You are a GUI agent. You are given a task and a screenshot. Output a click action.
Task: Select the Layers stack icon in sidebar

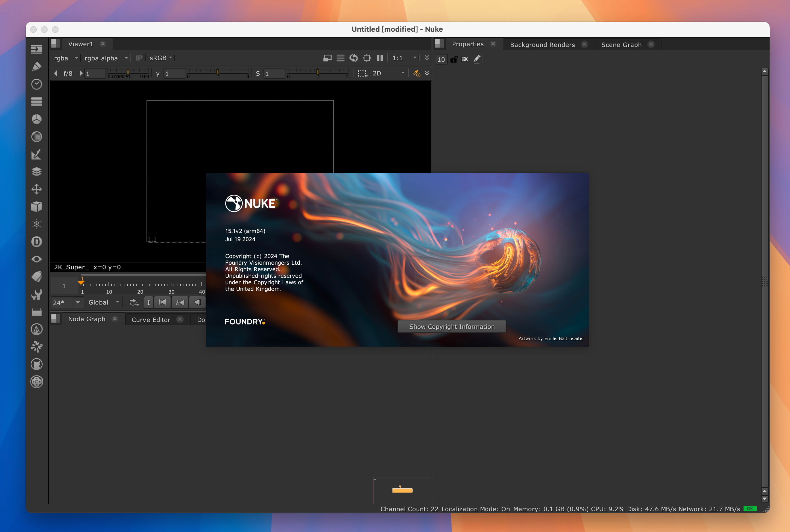(37, 172)
